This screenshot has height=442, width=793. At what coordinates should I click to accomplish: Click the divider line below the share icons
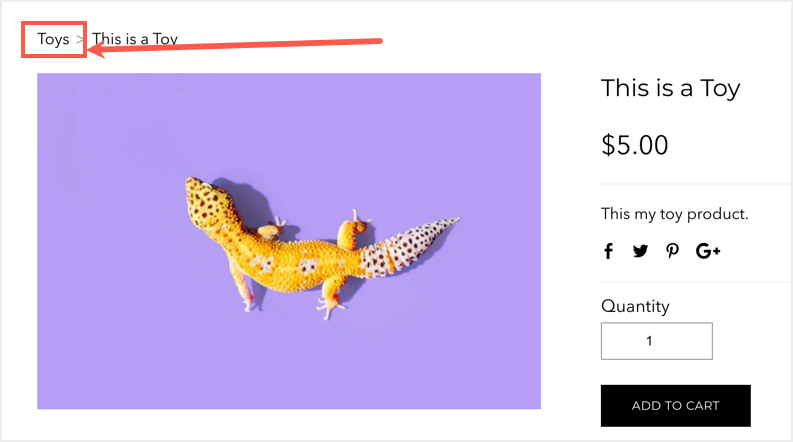[695, 282]
